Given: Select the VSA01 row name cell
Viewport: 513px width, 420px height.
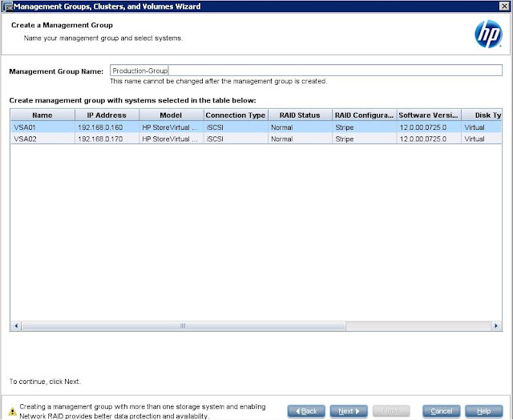Looking at the screenshot, I should [42, 127].
